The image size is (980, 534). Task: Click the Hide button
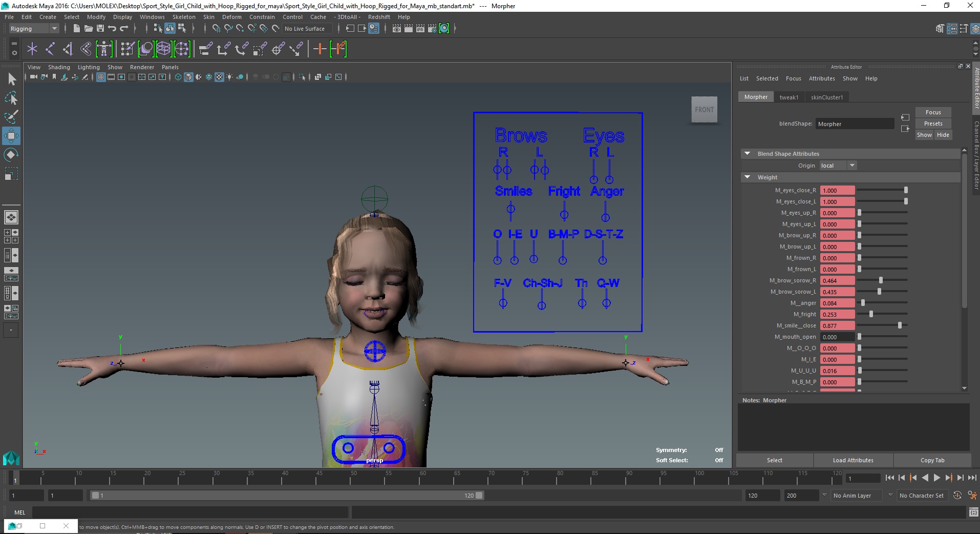tap(943, 135)
